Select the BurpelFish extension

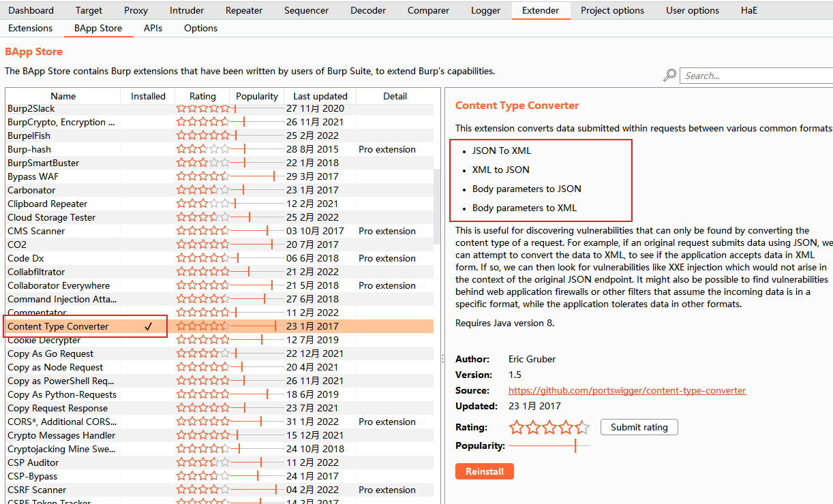point(219,136)
